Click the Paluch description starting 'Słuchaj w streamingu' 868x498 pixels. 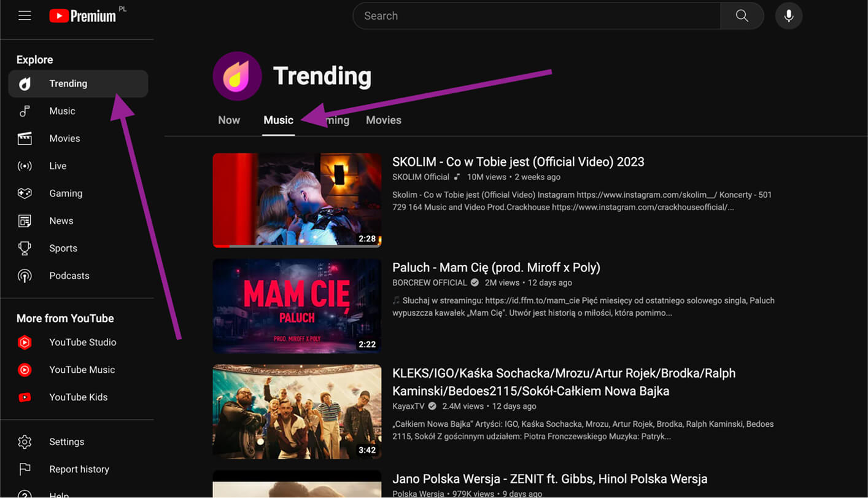click(x=583, y=307)
